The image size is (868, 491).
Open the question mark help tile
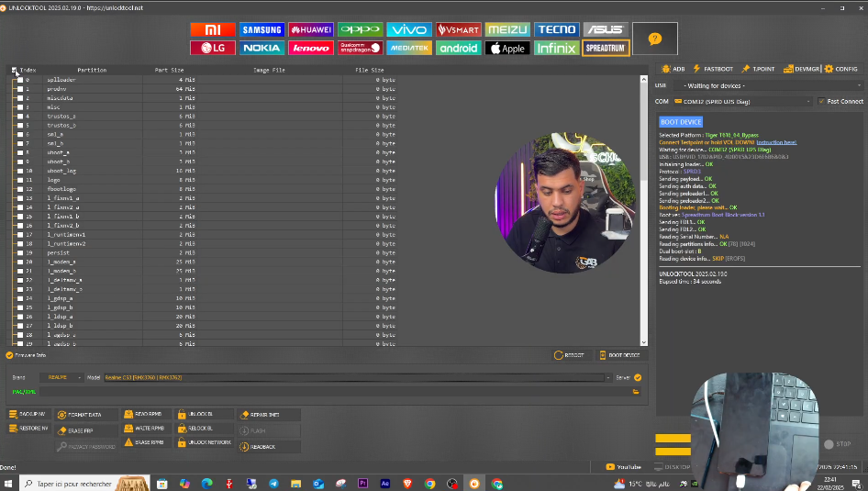(x=655, y=39)
